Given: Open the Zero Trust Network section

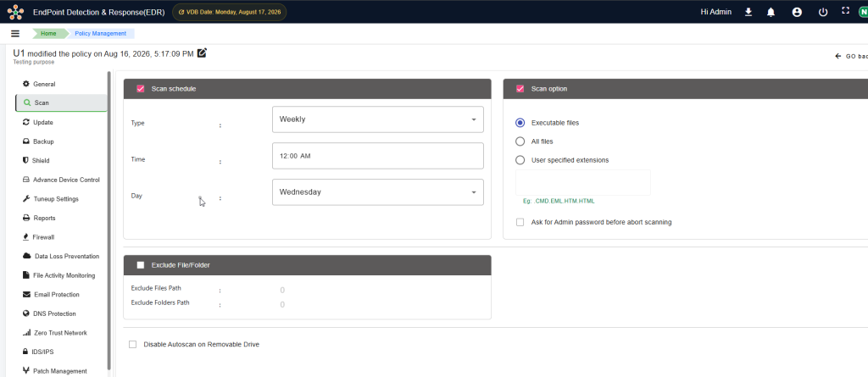Looking at the screenshot, I should click(x=61, y=333).
